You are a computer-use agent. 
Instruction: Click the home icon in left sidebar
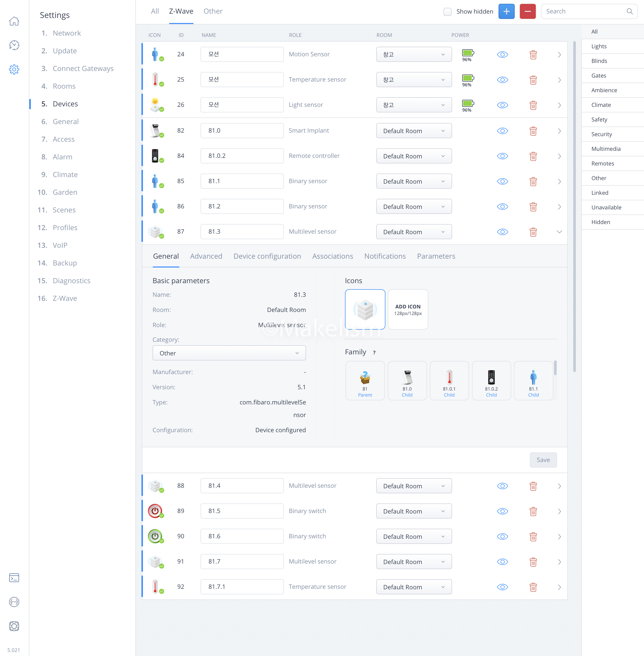coord(14,21)
